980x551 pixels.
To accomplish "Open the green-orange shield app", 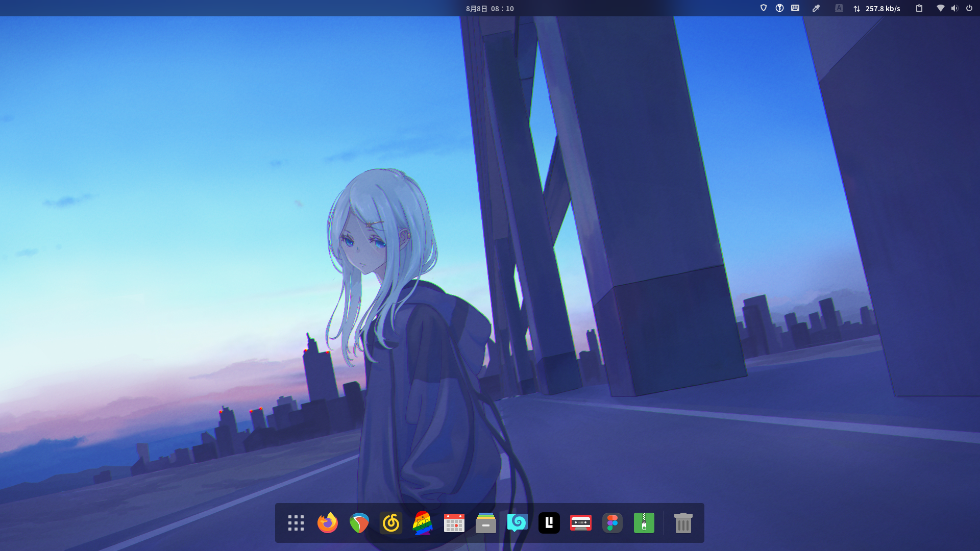I will coord(359,523).
